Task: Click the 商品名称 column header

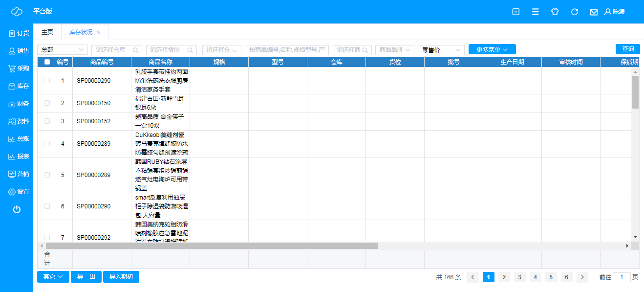Action: (x=160, y=62)
